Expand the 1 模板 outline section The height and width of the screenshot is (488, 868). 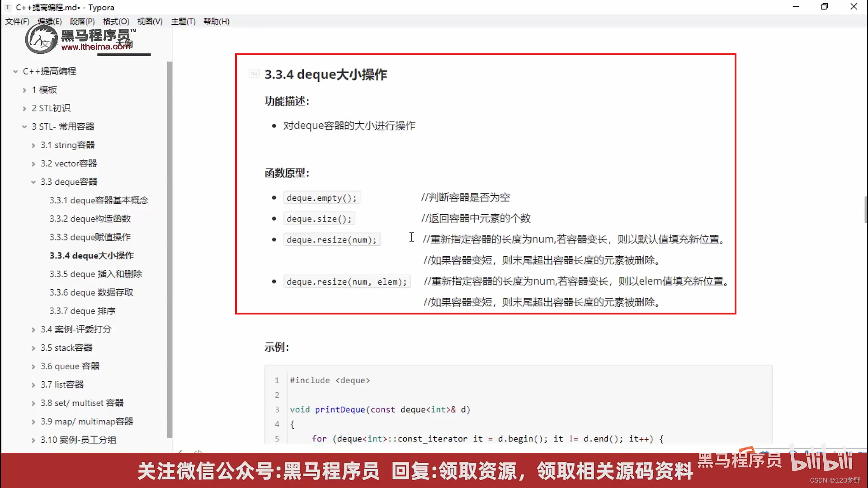(x=25, y=89)
